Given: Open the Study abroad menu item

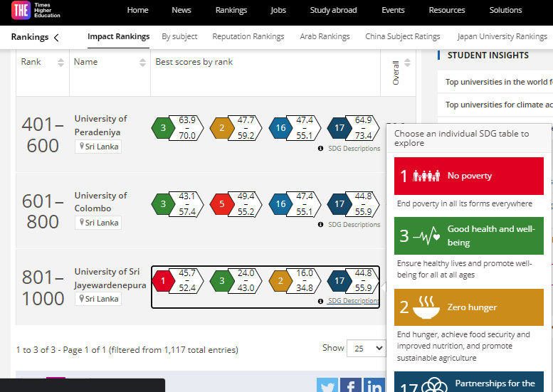Looking at the screenshot, I should click(x=333, y=10).
